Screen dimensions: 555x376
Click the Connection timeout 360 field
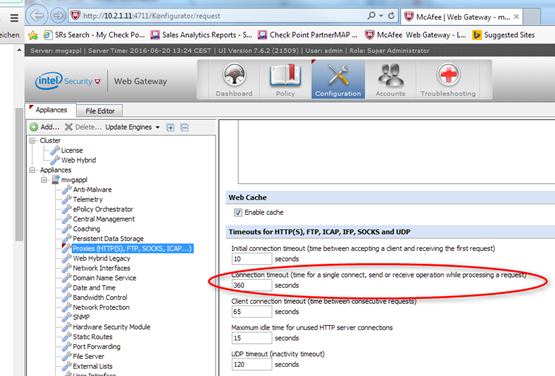252,285
